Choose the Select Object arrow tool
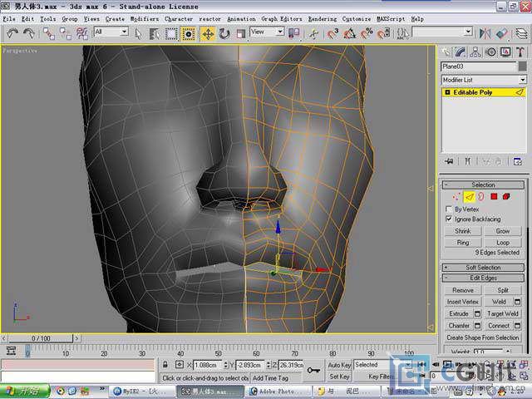Viewport: 532px width, 399px height. point(138,33)
